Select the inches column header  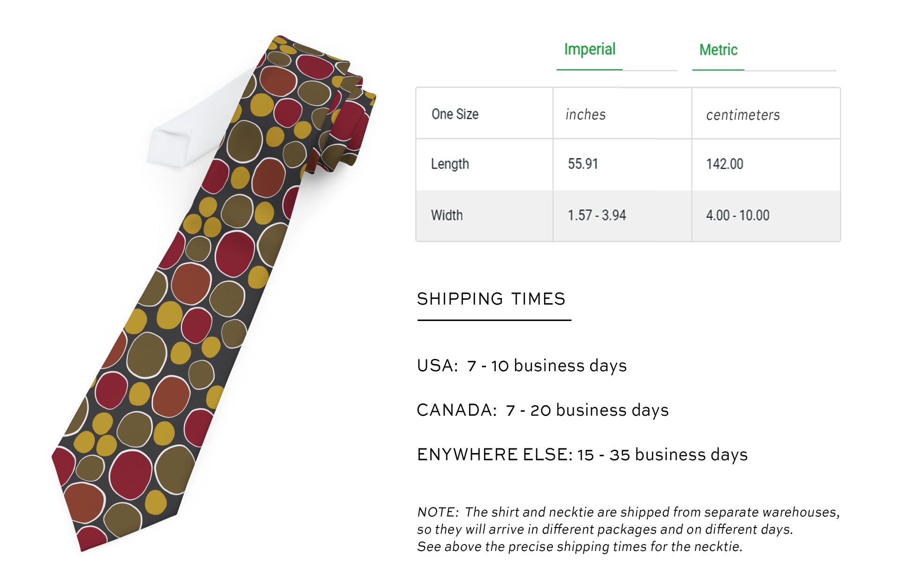tap(585, 115)
